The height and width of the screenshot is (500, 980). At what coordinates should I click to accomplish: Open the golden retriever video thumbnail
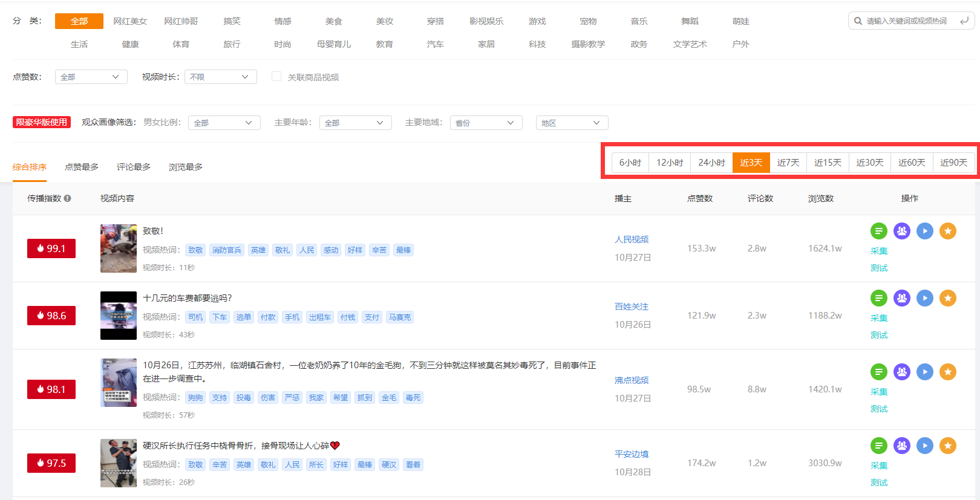click(119, 383)
